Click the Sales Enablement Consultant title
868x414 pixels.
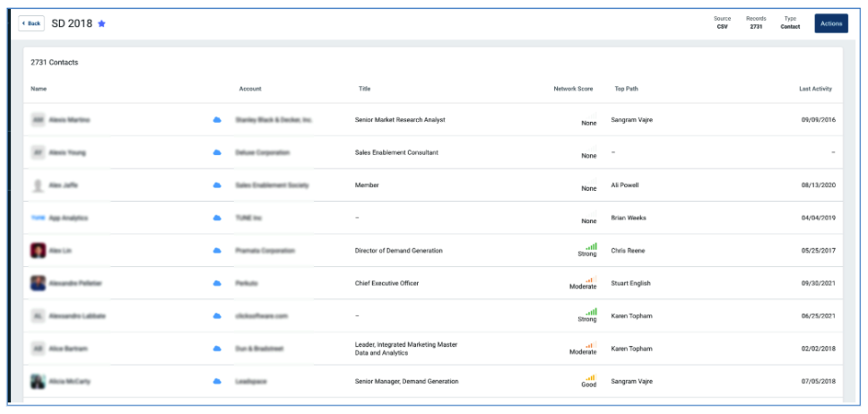(x=396, y=152)
